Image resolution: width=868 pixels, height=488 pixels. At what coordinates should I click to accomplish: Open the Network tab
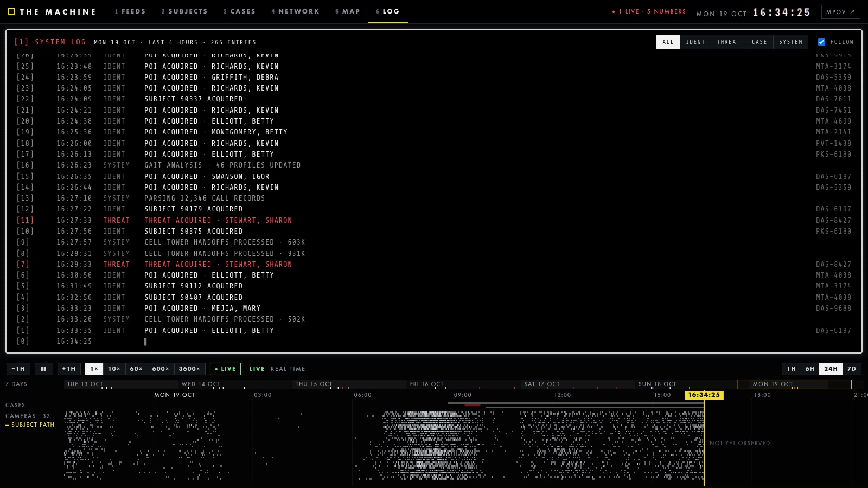pos(296,11)
